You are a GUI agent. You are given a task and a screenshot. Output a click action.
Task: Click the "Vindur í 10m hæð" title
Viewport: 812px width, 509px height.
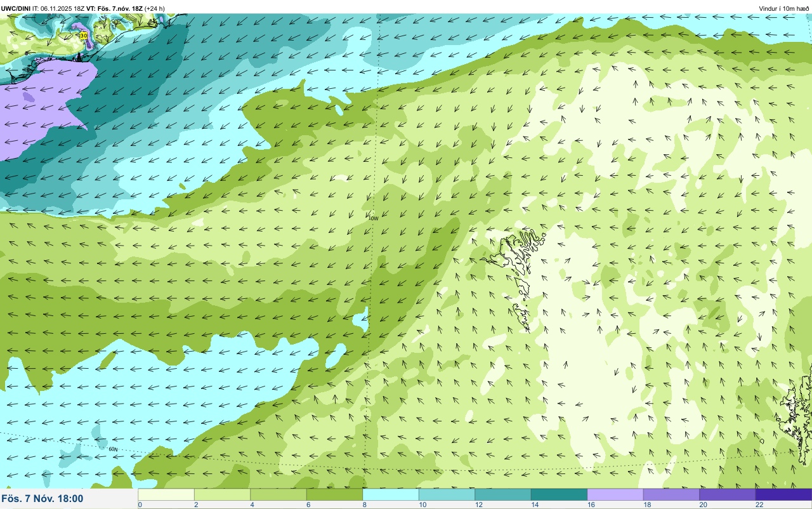[x=783, y=8]
